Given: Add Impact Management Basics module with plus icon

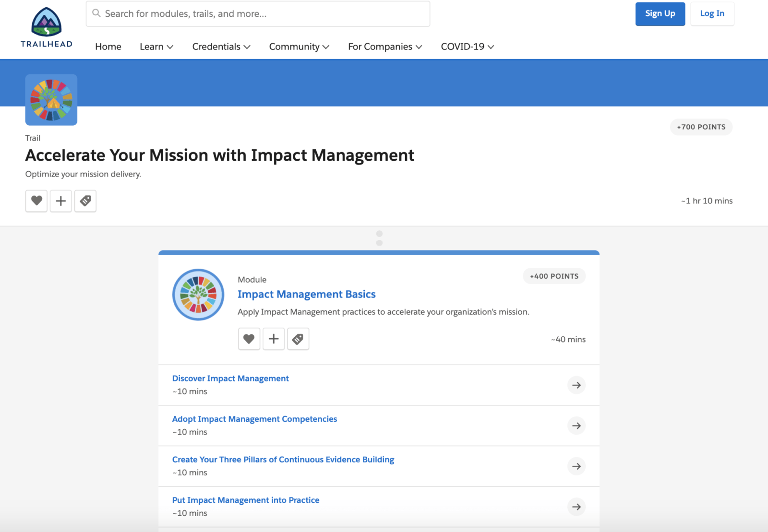Looking at the screenshot, I should coord(274,339).
